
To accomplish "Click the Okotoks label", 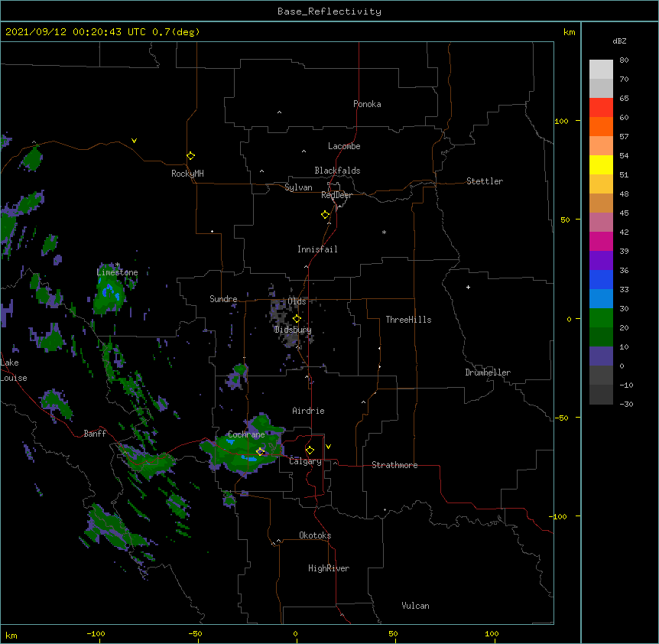I will pyautogui.click(x=315, y=535).
